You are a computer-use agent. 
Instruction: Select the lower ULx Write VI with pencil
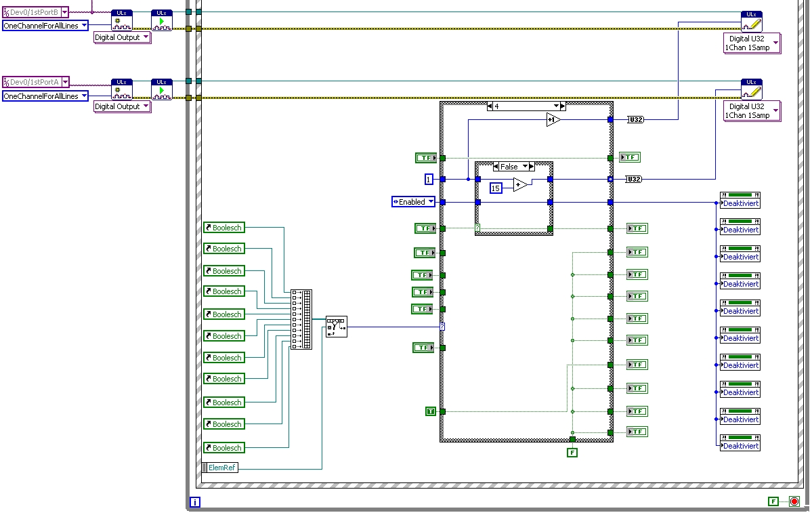coord(752,89)
